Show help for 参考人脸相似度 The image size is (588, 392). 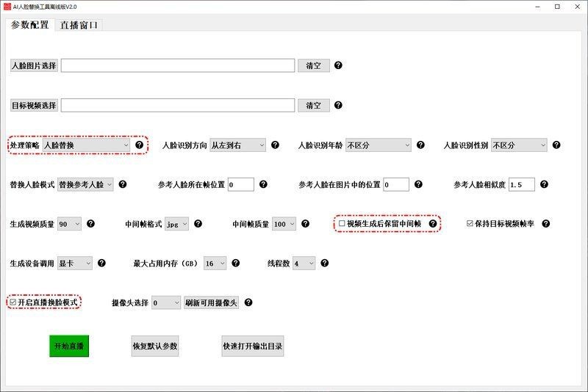click(544, 184)
